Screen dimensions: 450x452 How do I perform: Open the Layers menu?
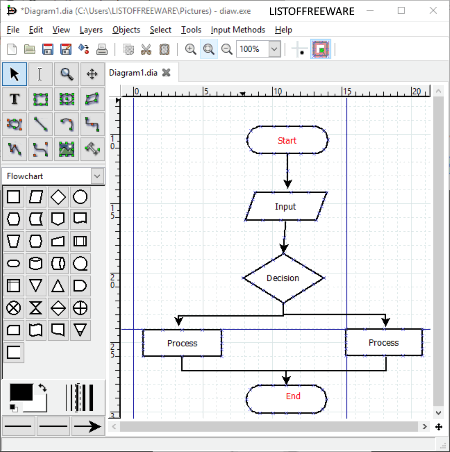tap(91, 30)
